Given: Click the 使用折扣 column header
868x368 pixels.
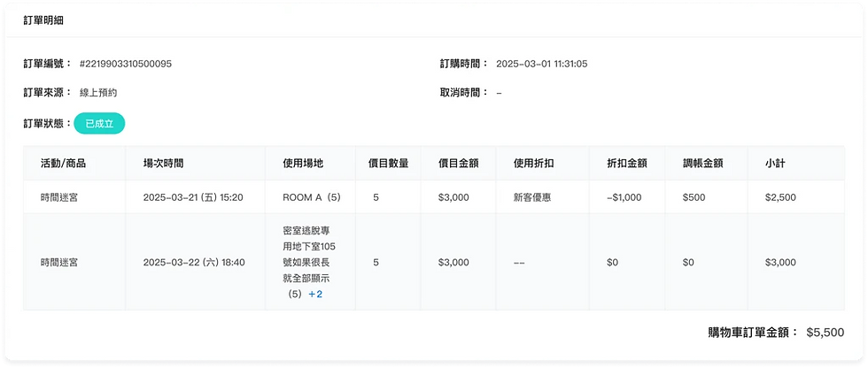Looking at the screenshot, I should [534, 164].
